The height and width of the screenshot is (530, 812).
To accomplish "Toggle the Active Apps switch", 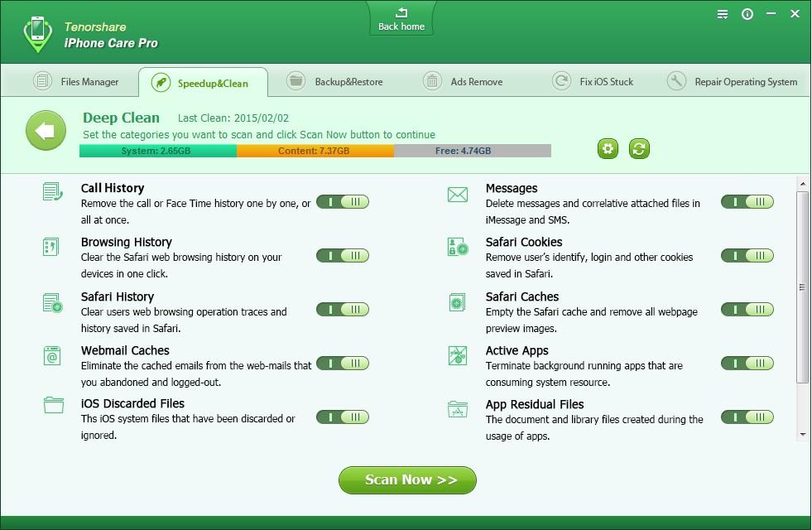I will (747, 364).
